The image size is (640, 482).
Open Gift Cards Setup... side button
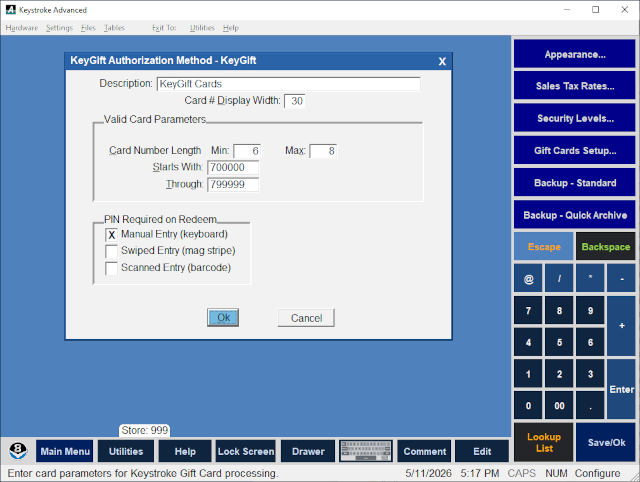[x=574, y=151]
